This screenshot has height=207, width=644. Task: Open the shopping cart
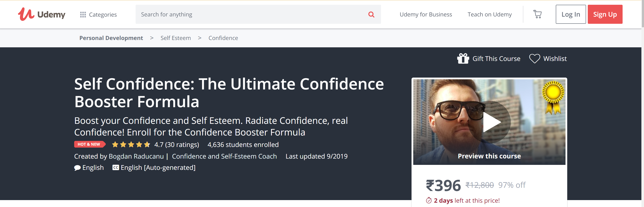point(537,14)
